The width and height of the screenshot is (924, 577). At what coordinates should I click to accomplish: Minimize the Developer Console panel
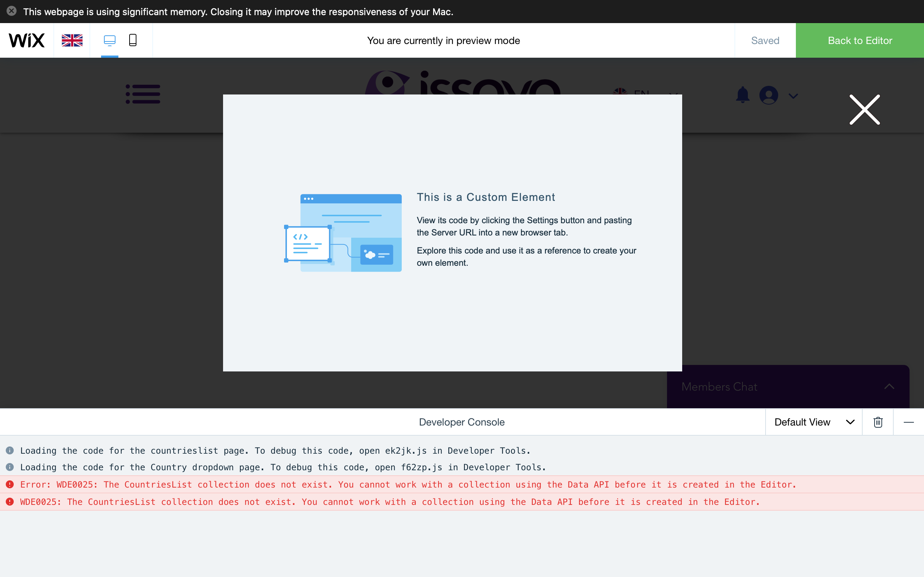[908, 422]
